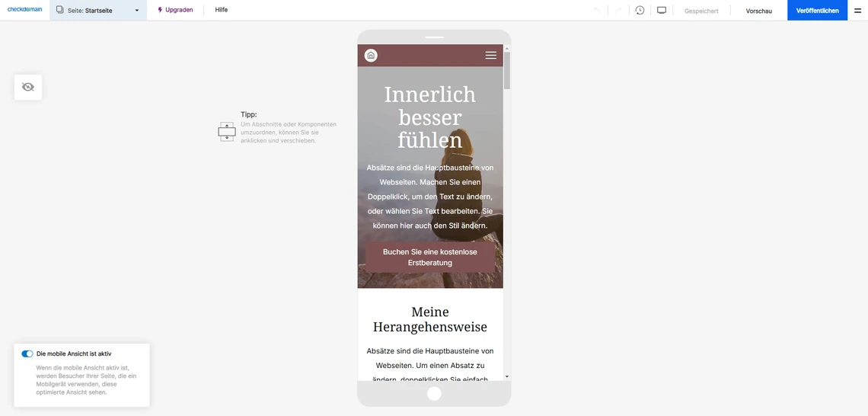Image resolution: width=868 pixels, height=416 pixels.
Task: Click the home logo in phone preview
Action: tap(371, 55)
